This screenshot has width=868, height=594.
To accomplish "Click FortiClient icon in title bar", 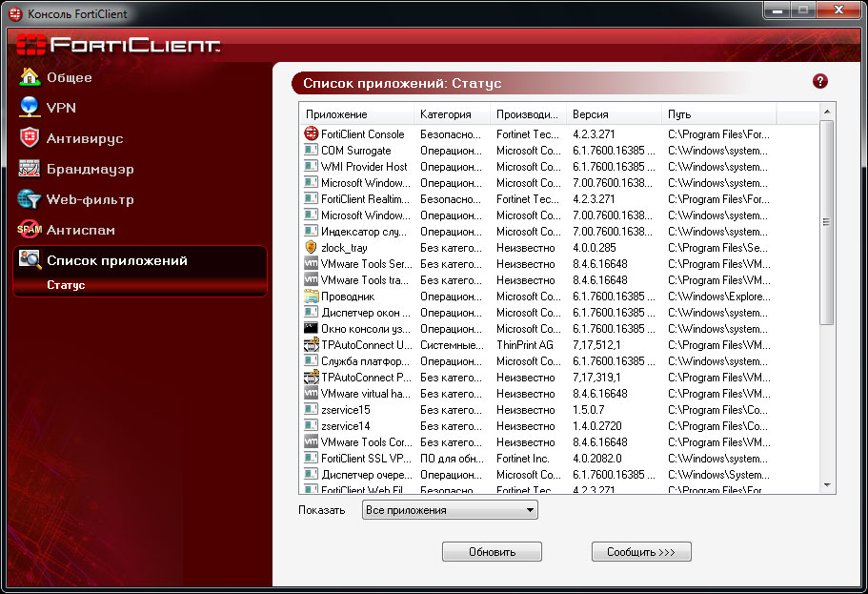I will pyautogui.click(x=15, y=13).
